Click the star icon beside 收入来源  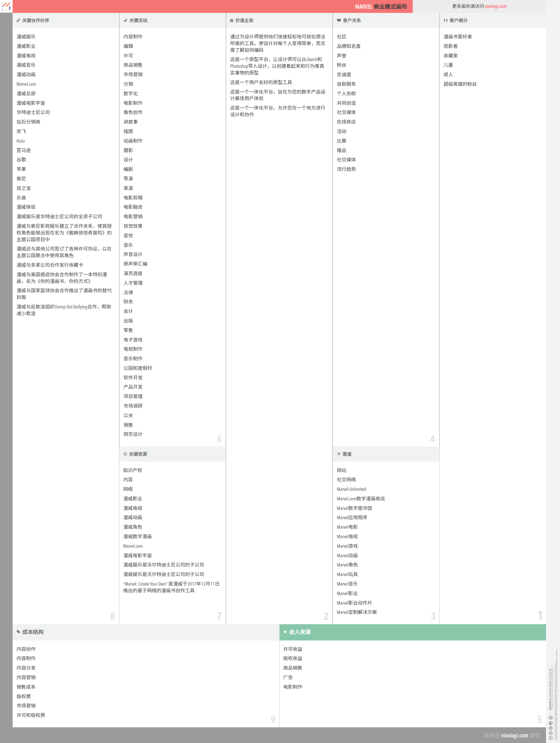pos(285,632)
